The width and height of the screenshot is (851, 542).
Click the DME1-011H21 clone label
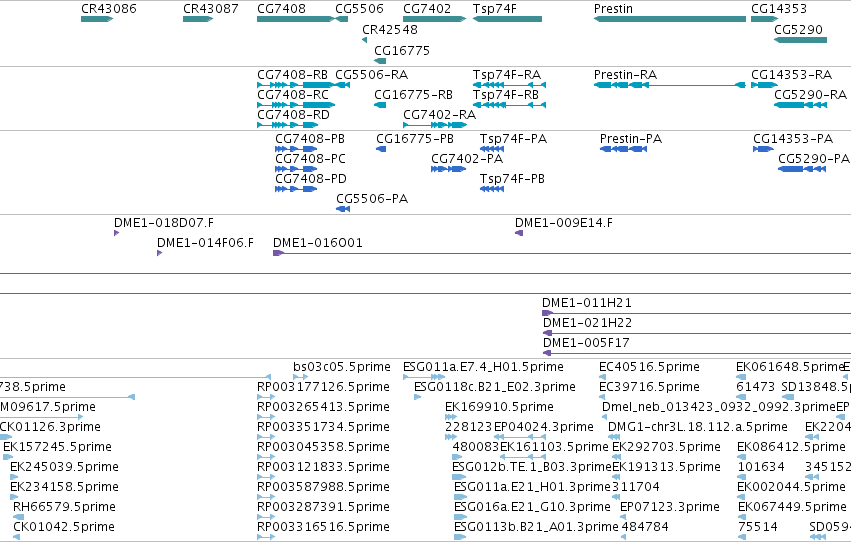587,303
